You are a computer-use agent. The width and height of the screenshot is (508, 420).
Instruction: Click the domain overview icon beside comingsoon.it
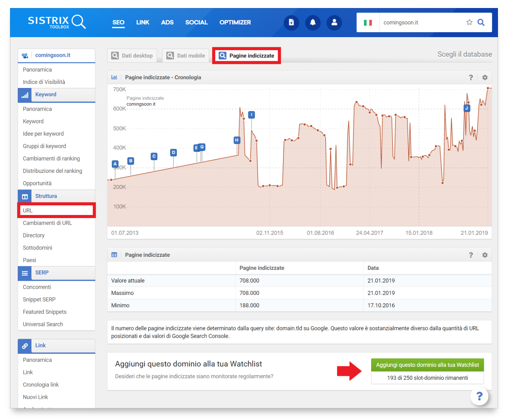pyautogui.click(x=25, y=56)
